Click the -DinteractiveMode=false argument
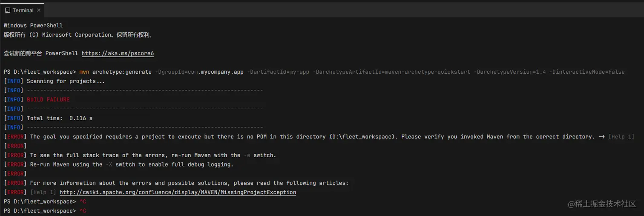The image size is (644, 216). pyautogui.click(x=586, y=72)
